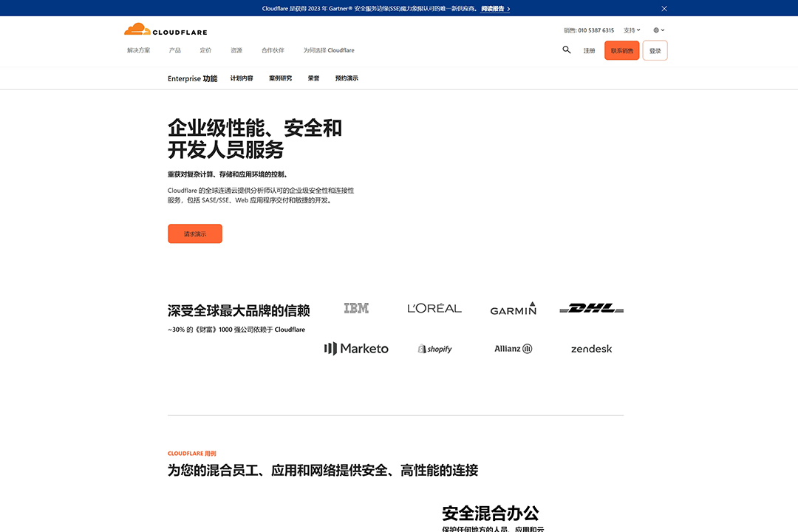Viewport: 798px width, 532px height.
Task: Go to the 荣誉 tab
Action: click(313, 78)
